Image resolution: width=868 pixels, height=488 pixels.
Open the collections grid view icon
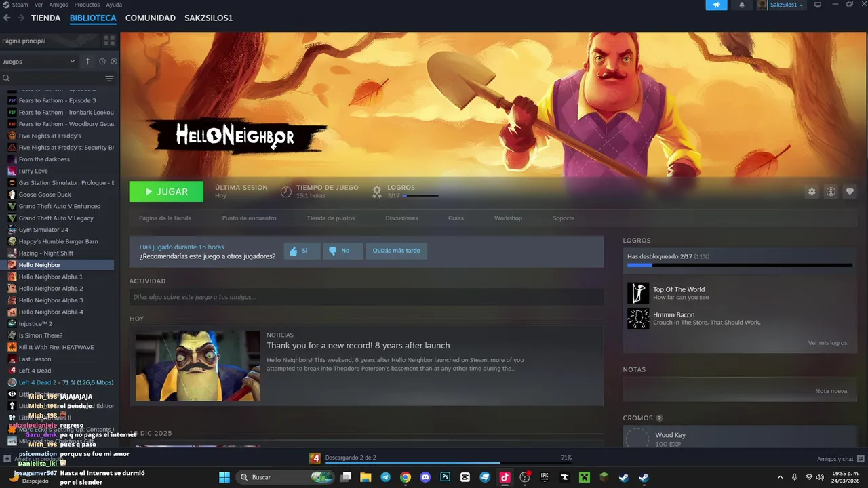click(x=108, y=41)
